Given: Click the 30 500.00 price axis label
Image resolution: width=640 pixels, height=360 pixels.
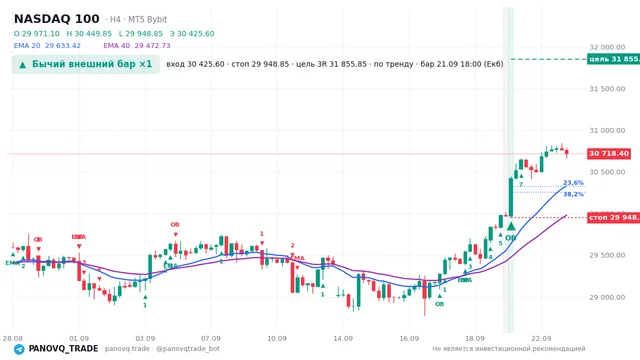Looking at the screenshot, I should point(607,172).
